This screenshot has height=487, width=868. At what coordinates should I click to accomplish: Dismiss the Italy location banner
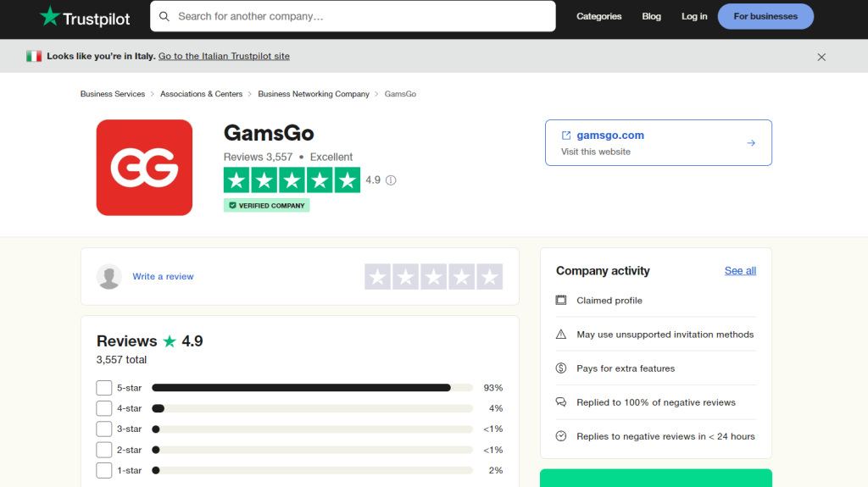click(x=821, y=57)
